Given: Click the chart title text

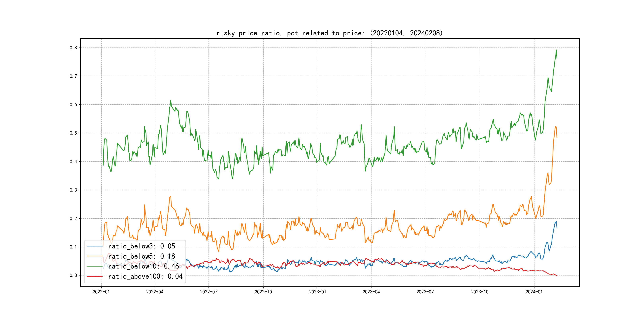Looking at the screenshot, I should pyautogui.click(x=329, y=33).
